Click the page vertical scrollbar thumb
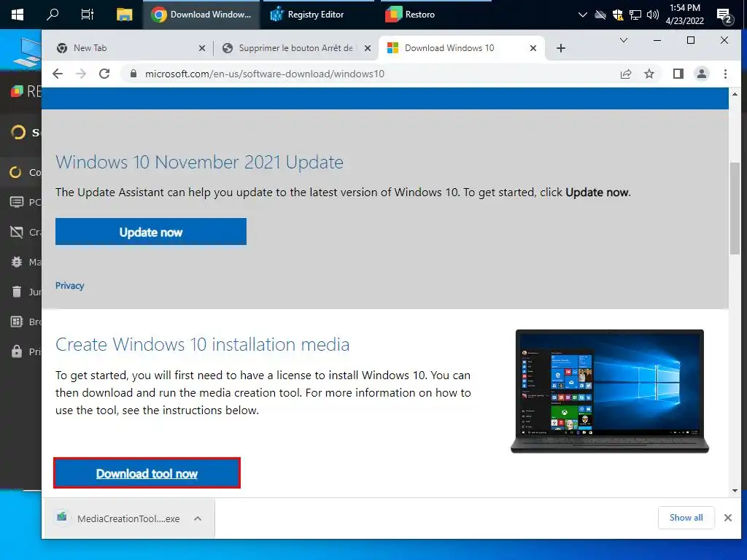The image size is (747, 560). click(735, 208)
